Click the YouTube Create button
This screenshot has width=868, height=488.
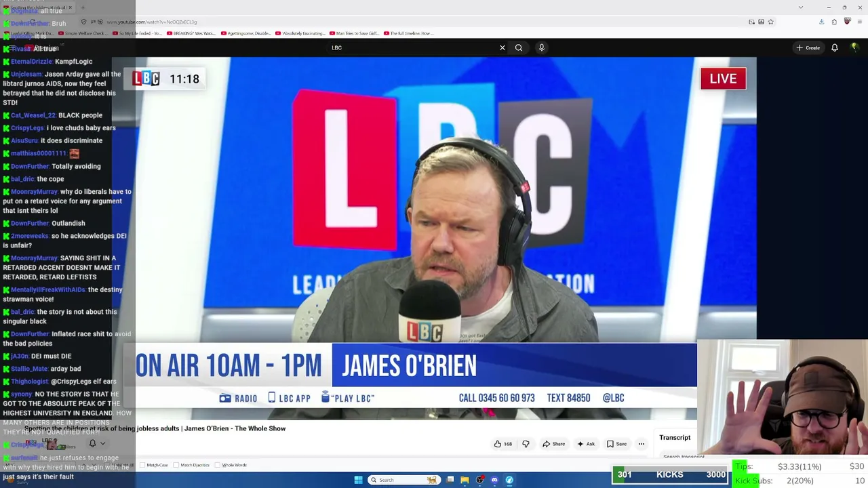[808, 47]
